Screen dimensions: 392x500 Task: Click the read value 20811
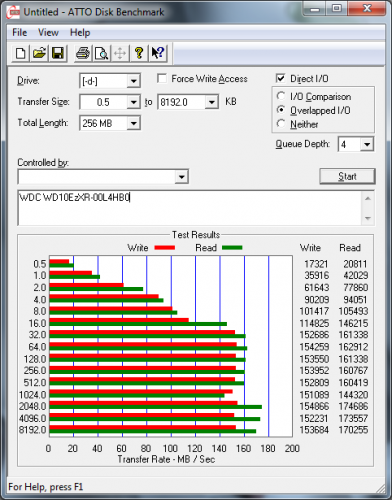pos(355,264)
